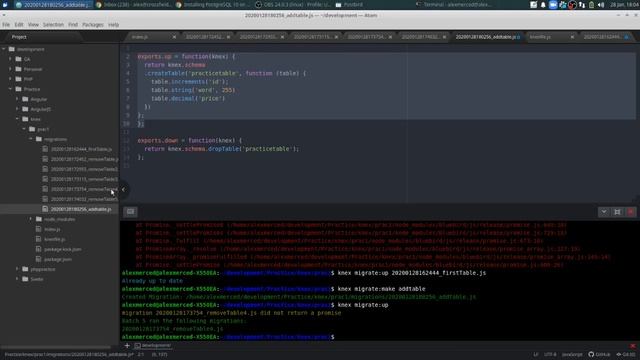Click the file icon beside knexfile.js
Screen dimensions: 640x360
38,239
